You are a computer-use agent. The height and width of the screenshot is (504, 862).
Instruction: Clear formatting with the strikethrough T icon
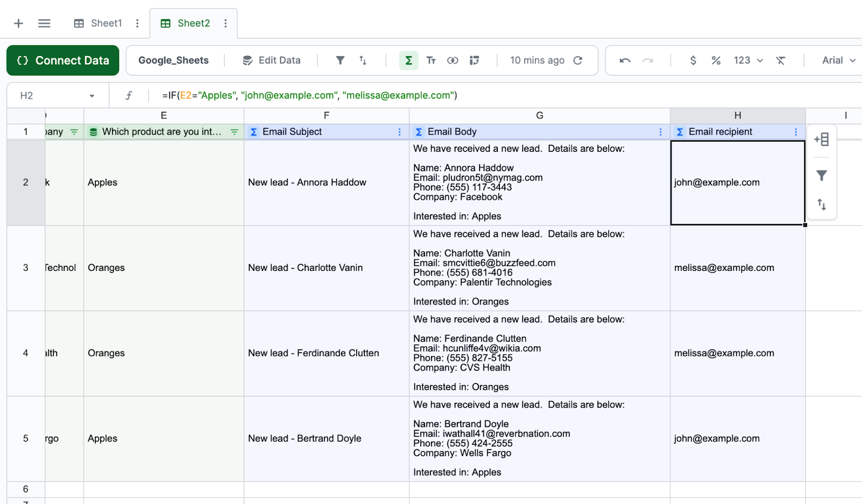click(x=780, y=60)
